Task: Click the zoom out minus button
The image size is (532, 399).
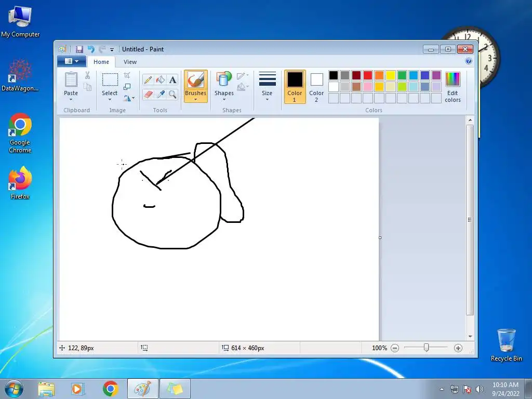Action: (395, 348)
